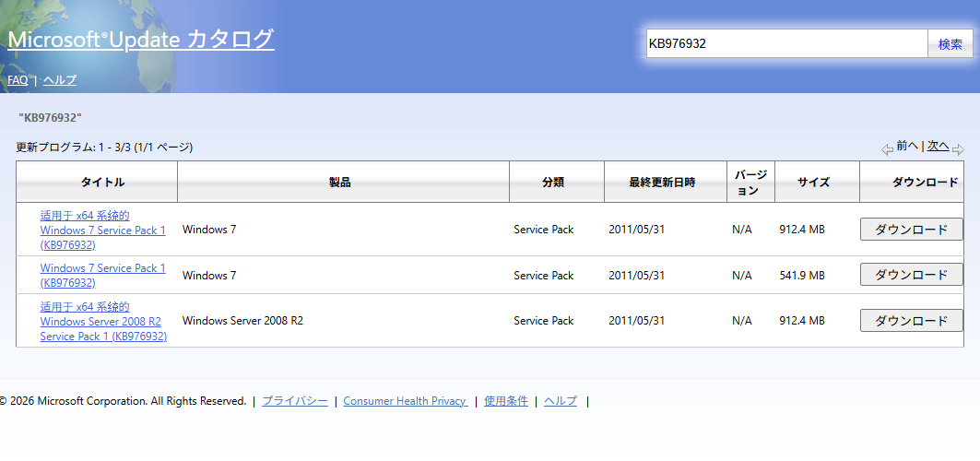Open the Windows 7 Service Pack 1 541.9 MB link
Image resolution: width=980 pixels, height=461 pixels.
[103, 275]
